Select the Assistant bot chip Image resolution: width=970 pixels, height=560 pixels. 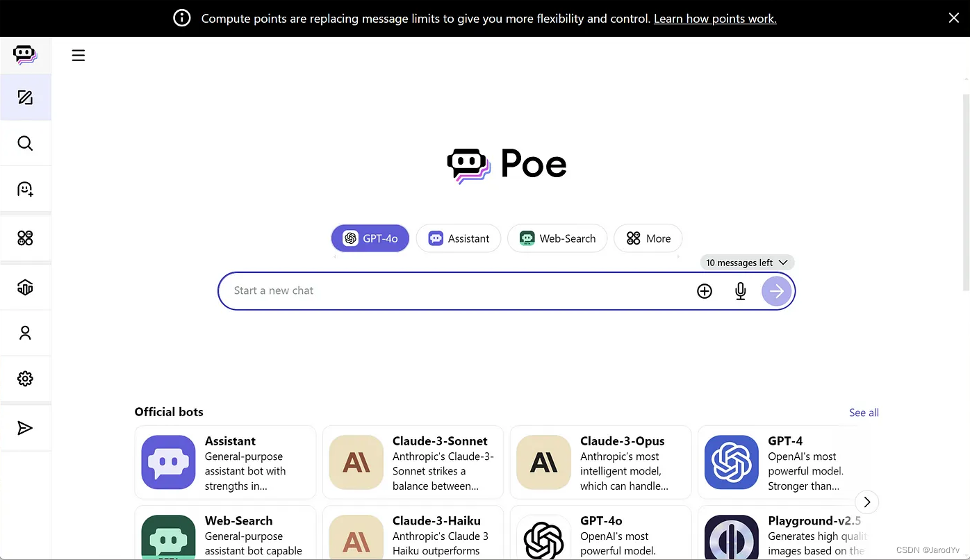(x=459, y=238)
